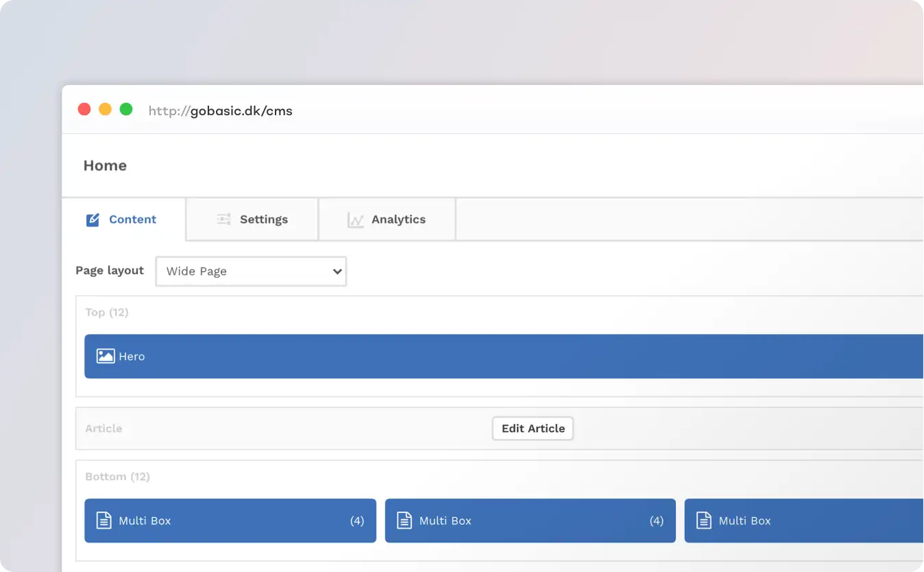This screenshot has width=924, height=572.
Task: Click the (4) count on first Multi Box
Action: 356,521
